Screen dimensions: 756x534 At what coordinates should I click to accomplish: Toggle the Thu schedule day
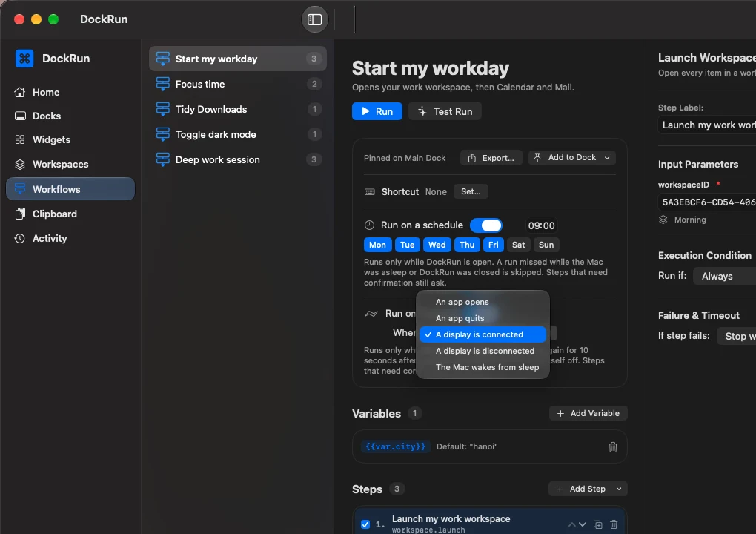(x=467, y=245)
